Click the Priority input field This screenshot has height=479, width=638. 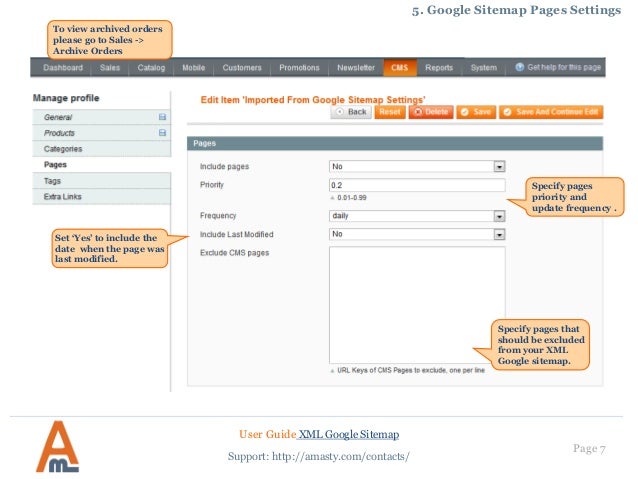click(417, 185)
